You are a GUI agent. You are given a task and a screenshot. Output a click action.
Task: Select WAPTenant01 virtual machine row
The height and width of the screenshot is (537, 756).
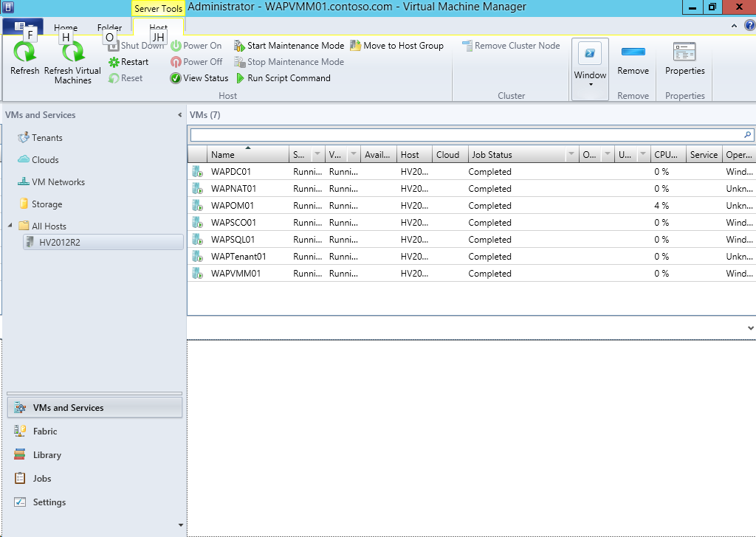pyautogui.click(x=472, y=256)
